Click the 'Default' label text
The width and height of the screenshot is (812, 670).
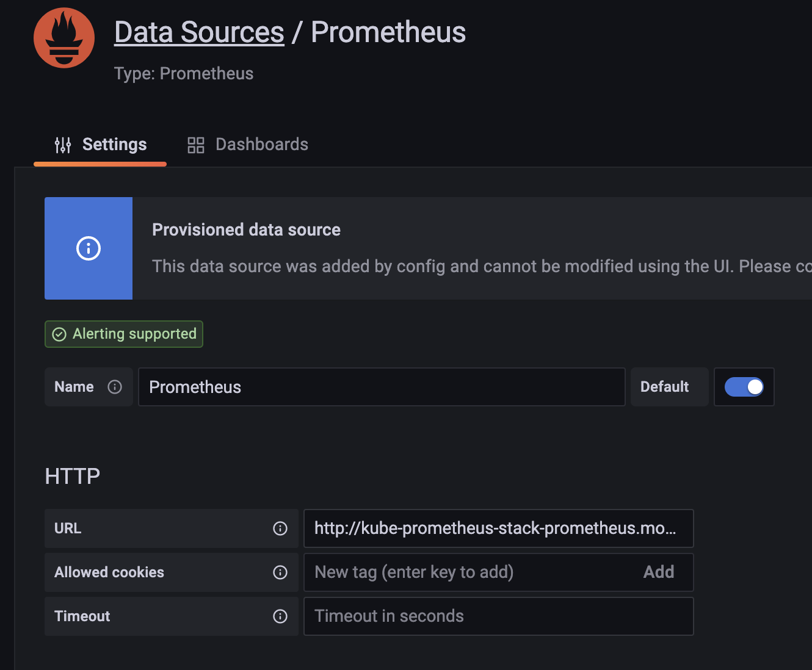coord(664,387)
